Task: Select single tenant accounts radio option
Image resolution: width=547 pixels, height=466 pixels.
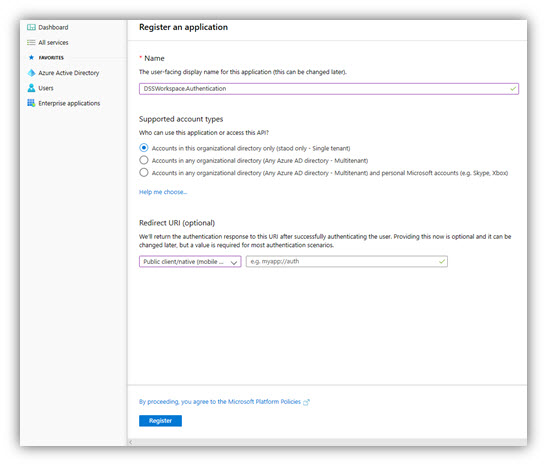Action: [144, 148]
